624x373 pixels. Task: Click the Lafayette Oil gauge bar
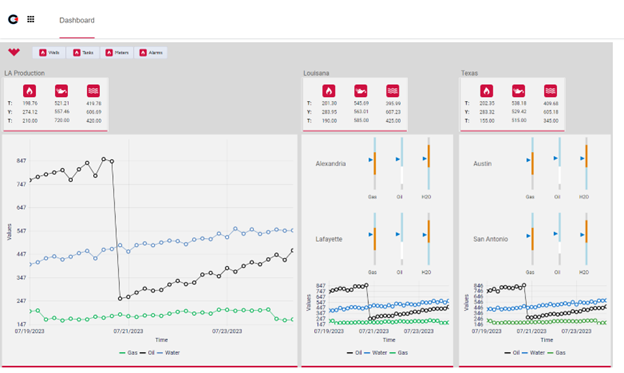[402, 239]
